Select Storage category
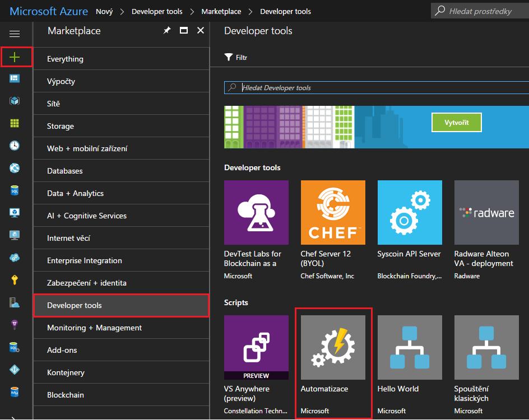The height and width of the screenshot is (420, 529). pos(122,126)
